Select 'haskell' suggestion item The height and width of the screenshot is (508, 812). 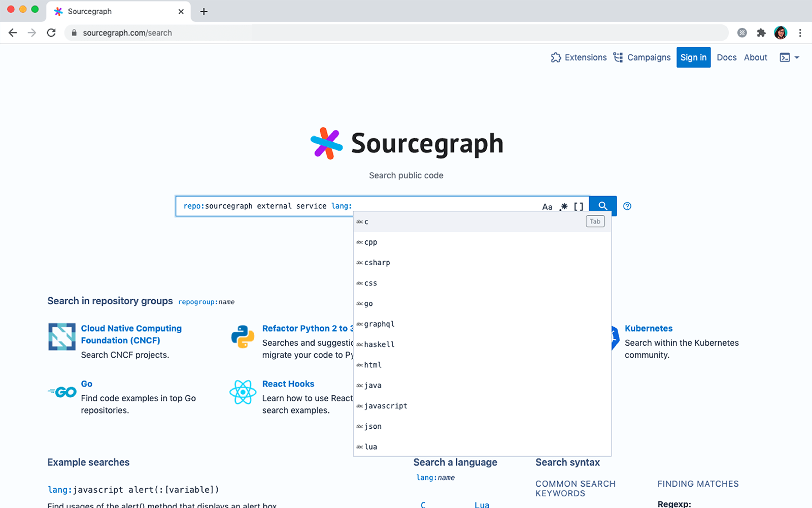pos(379,344)
